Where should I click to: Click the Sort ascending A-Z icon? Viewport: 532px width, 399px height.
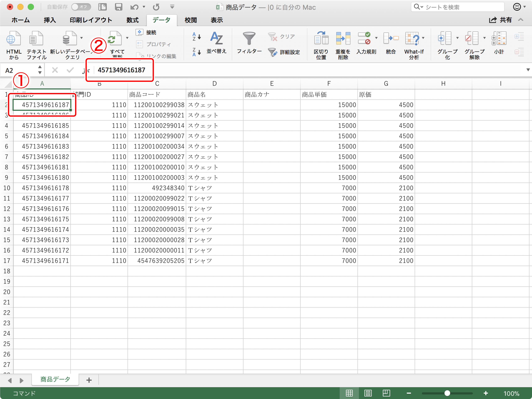(x=196, y=37)
